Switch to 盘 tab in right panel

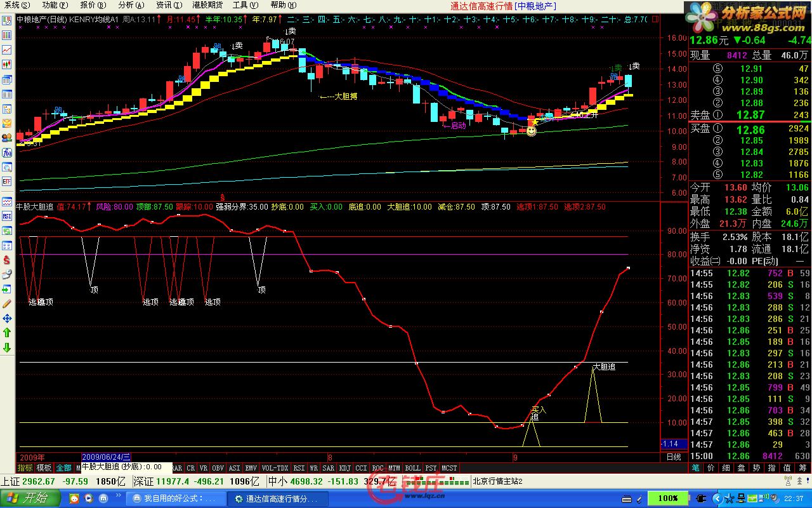[742, 467]
